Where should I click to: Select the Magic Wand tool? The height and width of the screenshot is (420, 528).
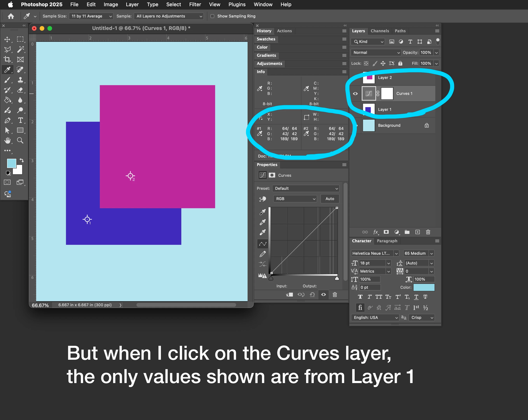20,49
